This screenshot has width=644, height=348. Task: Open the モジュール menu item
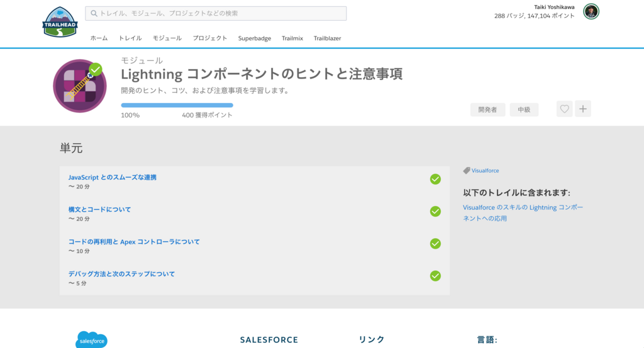(x=167, y=38)
